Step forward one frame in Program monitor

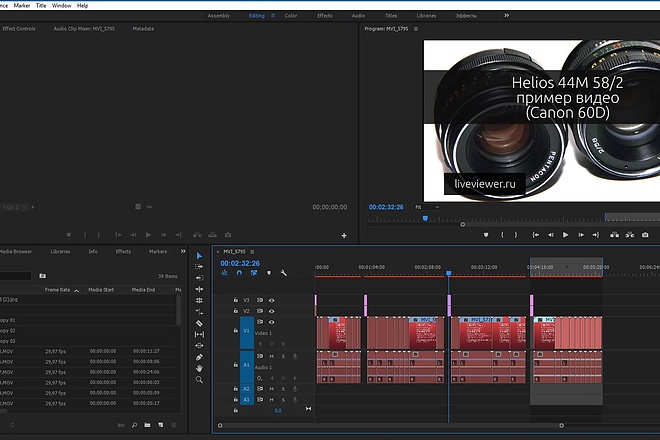[580, 235]
